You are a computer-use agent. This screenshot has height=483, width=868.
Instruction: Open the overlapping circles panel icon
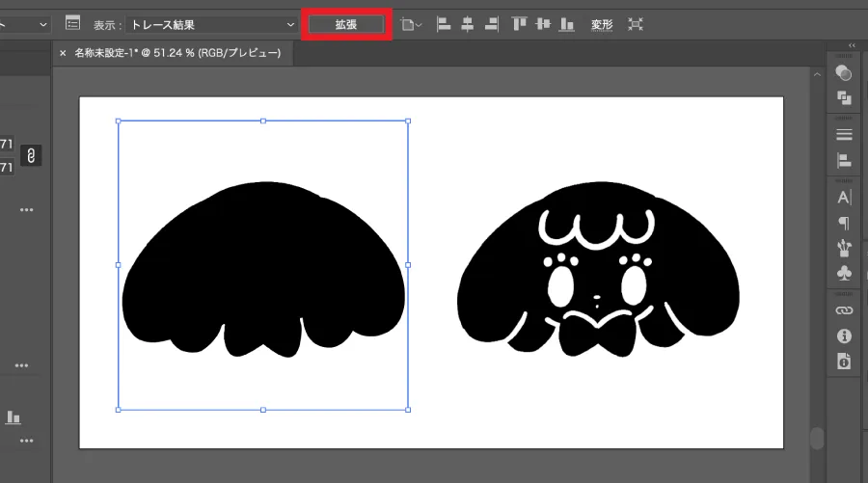(844, 73)
